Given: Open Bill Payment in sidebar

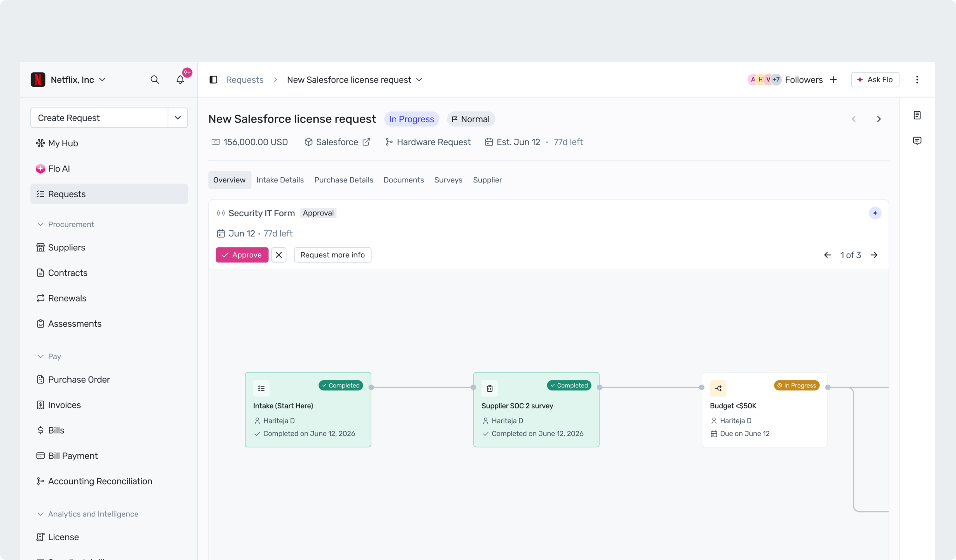Looking at the screenshot, I should coord(109,456).
